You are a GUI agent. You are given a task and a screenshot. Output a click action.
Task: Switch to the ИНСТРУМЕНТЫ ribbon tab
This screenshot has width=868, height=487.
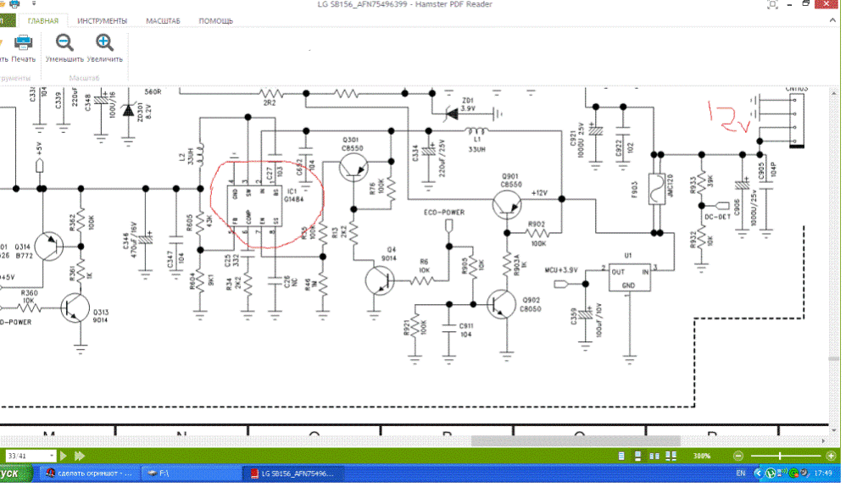point(103,20)
